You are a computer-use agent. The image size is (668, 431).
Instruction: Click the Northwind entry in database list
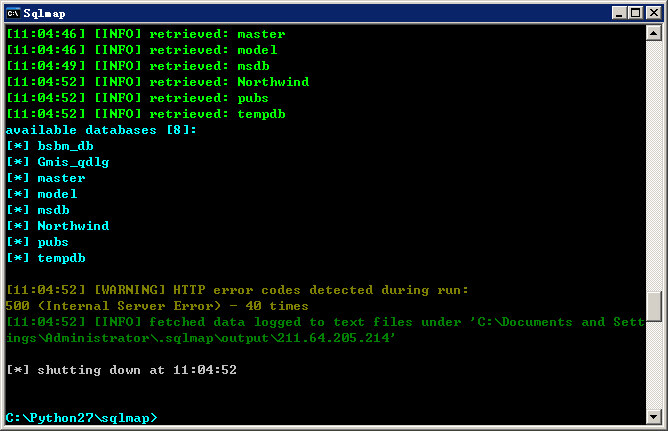73,226
